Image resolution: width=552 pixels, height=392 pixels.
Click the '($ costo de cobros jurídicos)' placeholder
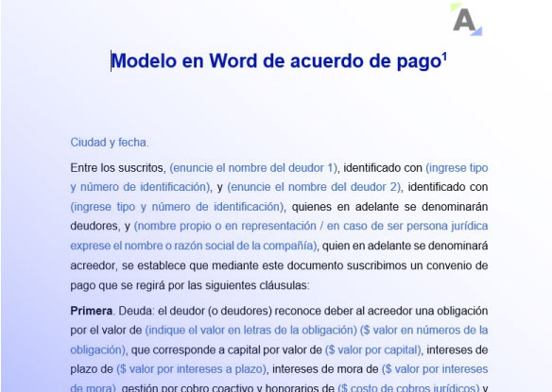click(x=408, y=387)
